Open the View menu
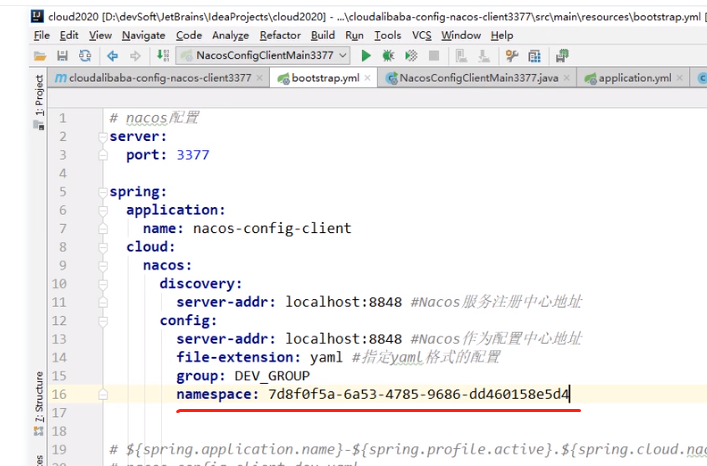The width and height of the screenshot is (707, 466). 100,36
